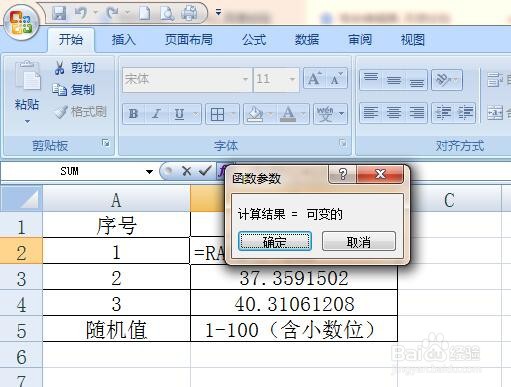The width and height of the screenshot is (511, 387).
Task: Select column A header
Action: 116,199
